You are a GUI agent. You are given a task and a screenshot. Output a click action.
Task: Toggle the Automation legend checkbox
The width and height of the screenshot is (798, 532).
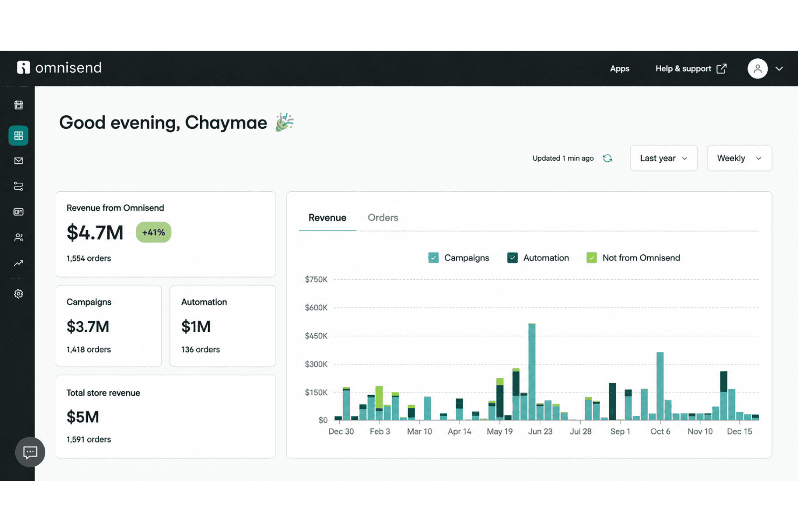513,258
